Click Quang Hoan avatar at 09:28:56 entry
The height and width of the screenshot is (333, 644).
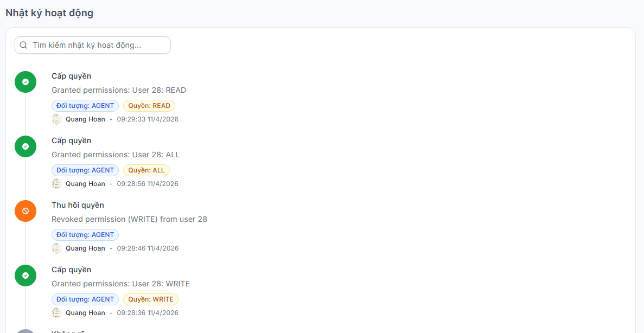(x=56, y=184)
